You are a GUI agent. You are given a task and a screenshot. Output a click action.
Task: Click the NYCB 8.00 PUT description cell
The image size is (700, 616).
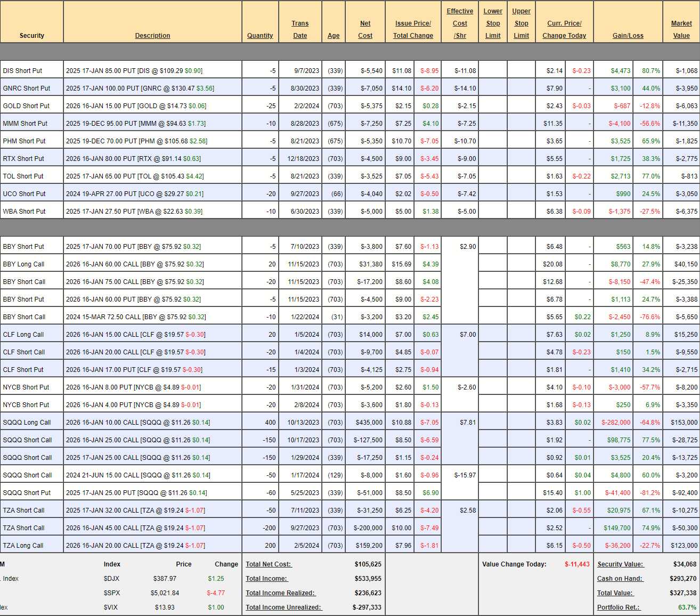[x=133, y=387]
